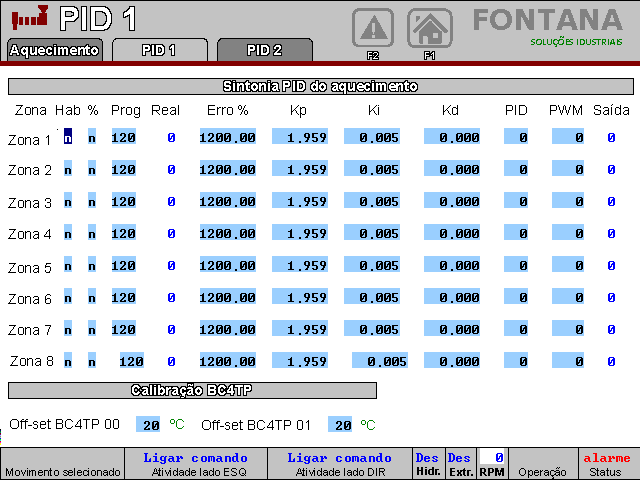Edit the Zona 4 Ki value

pos(372,233)
